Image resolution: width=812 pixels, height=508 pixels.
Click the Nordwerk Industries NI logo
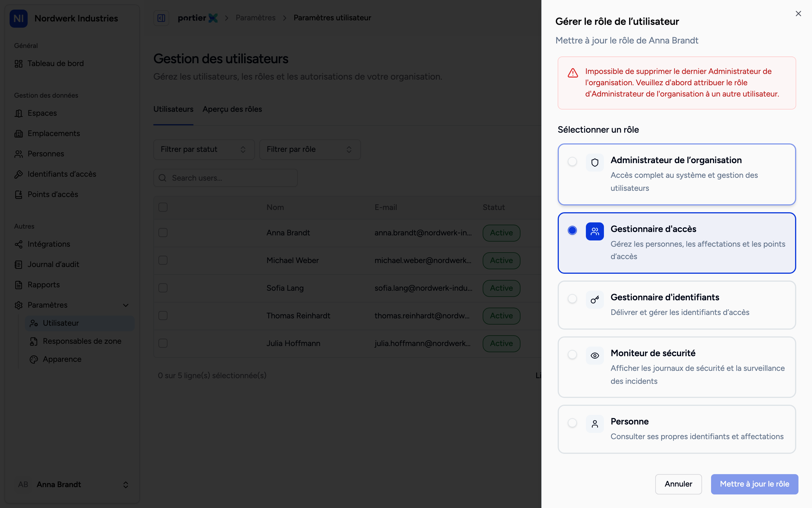point(18,18)
